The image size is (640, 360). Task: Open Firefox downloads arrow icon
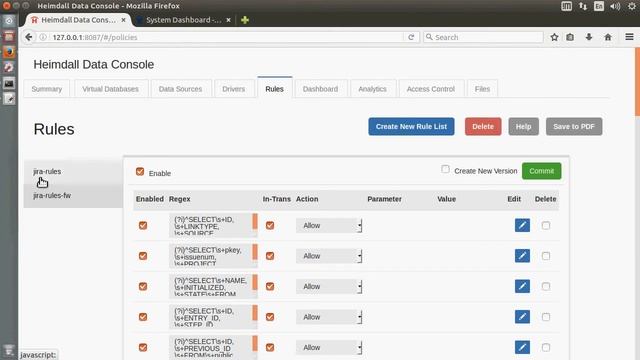click(x=589, y=37)
